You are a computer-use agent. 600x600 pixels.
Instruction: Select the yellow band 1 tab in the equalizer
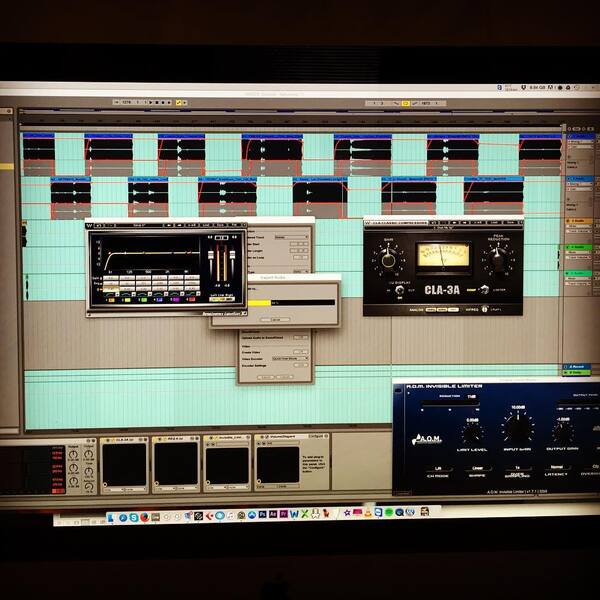(x=111, y=299)
